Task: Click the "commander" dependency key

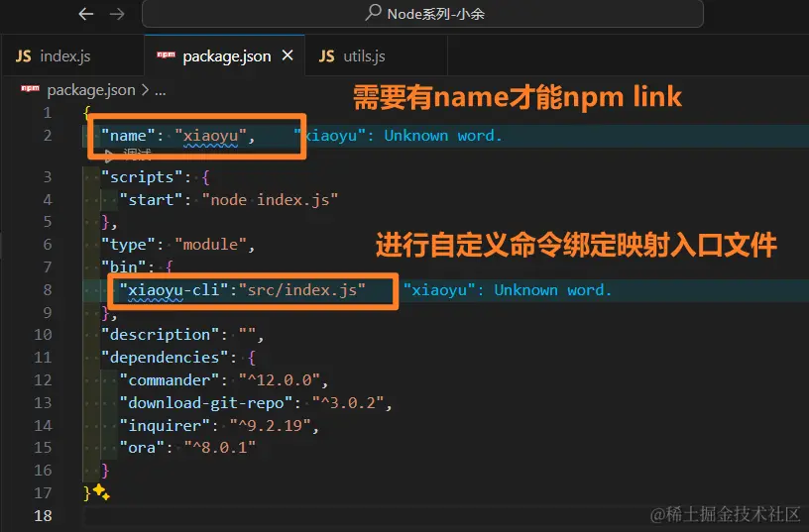Action: (170, 380)
